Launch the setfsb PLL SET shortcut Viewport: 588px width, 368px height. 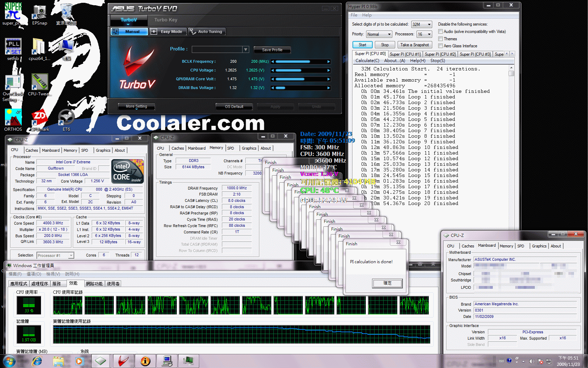(x=13, y=49)
